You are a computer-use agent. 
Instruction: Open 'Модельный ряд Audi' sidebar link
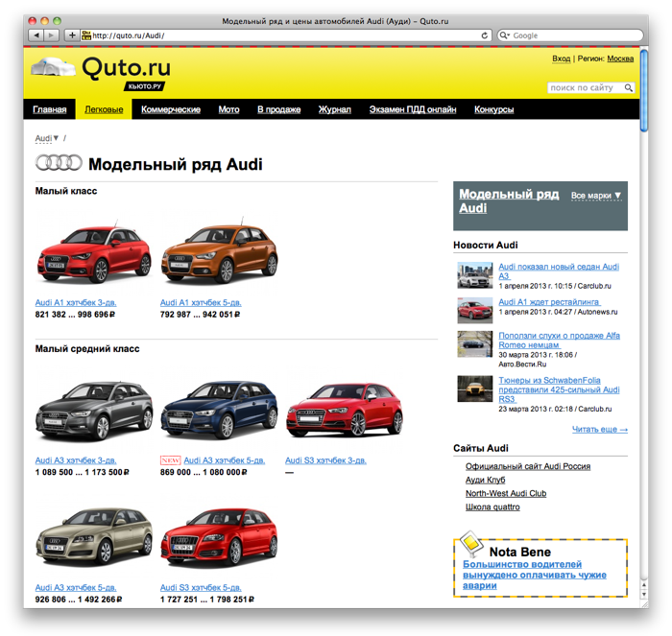click(509, 200)
